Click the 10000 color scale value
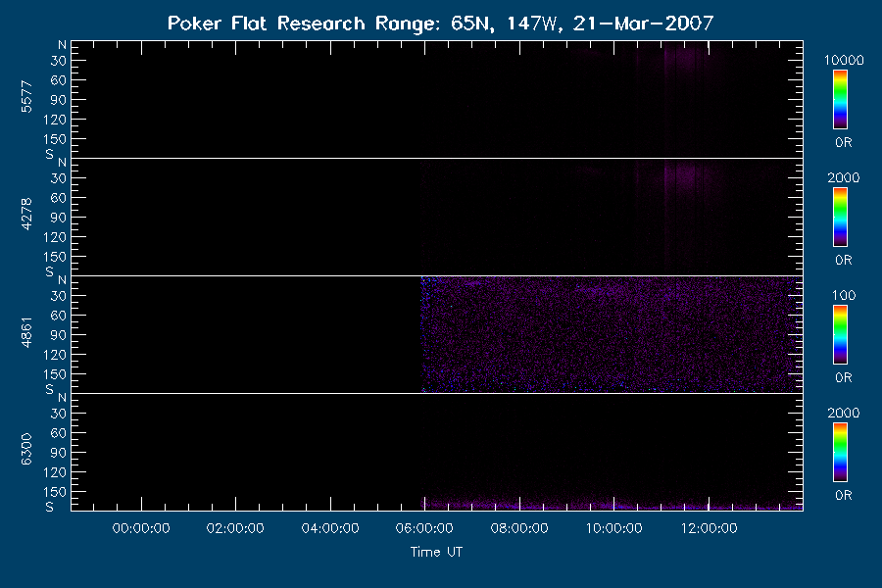This screenshot has height=588, width=882. coord(843,60)
